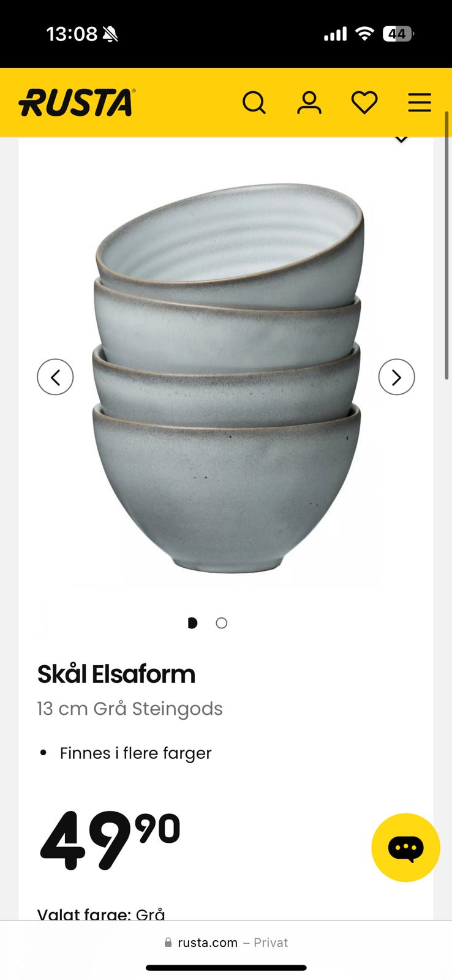This screenshot has width=452, height=980.
Task: Expand the small chevron below the header
Action: tap(401, 140)
